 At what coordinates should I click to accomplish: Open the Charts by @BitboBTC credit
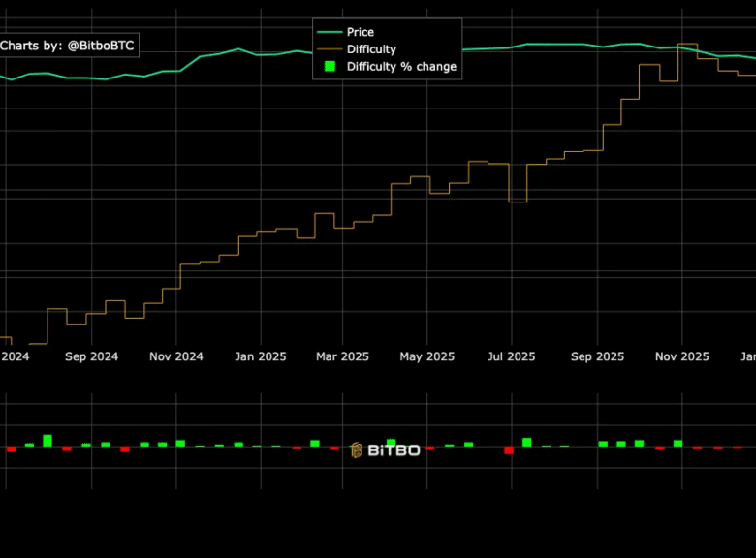tap(67, 46)
